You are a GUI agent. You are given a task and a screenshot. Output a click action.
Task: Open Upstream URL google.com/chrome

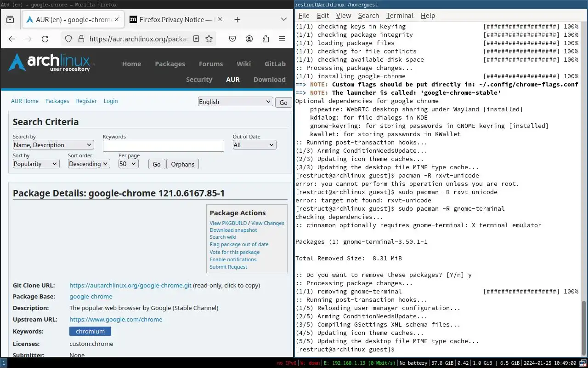click(116, 319)
